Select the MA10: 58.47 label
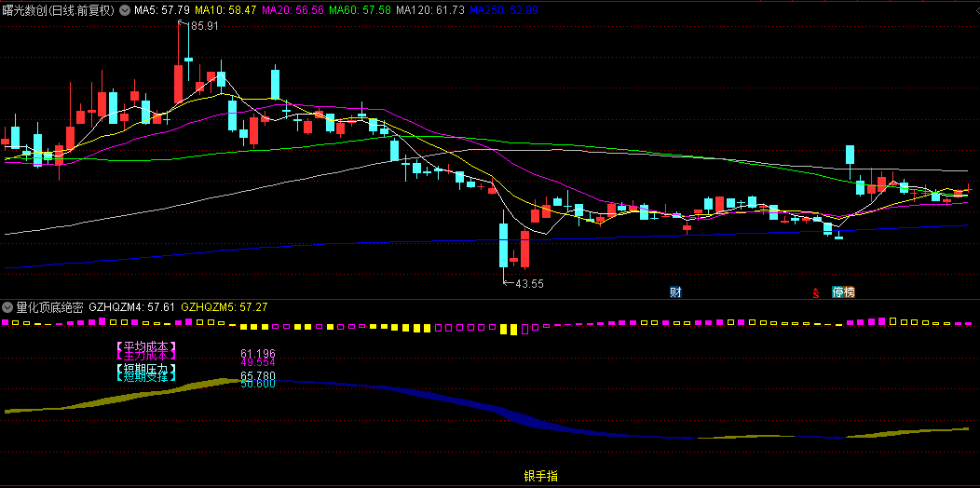980x488 pixels. click(x=225, y=10)
